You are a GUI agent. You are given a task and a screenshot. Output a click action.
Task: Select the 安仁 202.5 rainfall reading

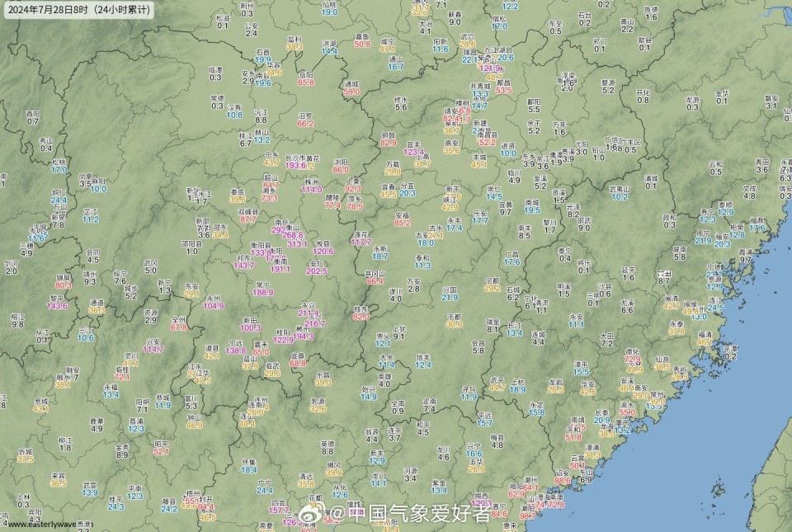[317, 267]
